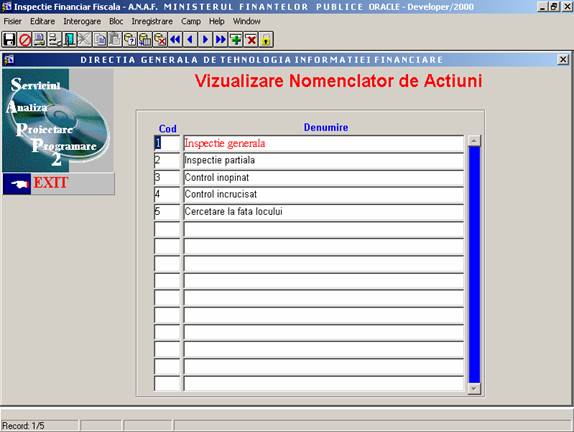574x432 pixels.
Task: Click the Print toolbar icon
Action: click(x=40, y=40)
